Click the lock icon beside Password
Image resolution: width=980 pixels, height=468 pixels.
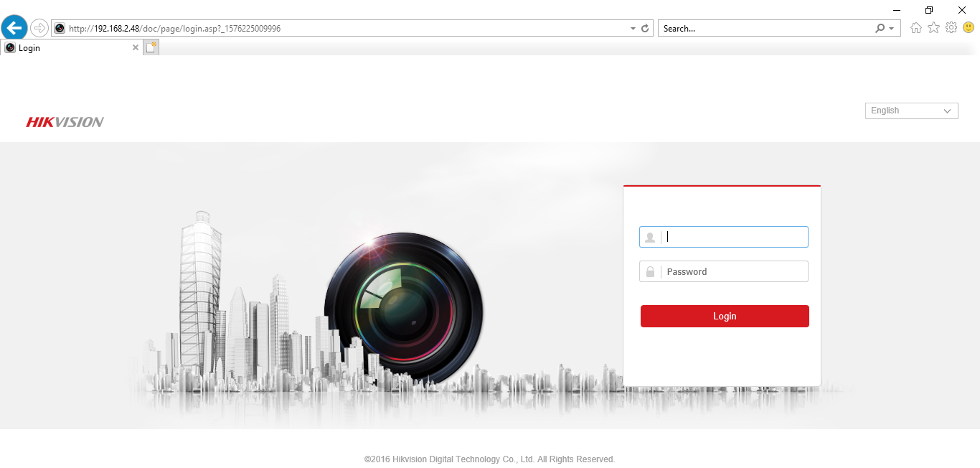click(650, 272)
